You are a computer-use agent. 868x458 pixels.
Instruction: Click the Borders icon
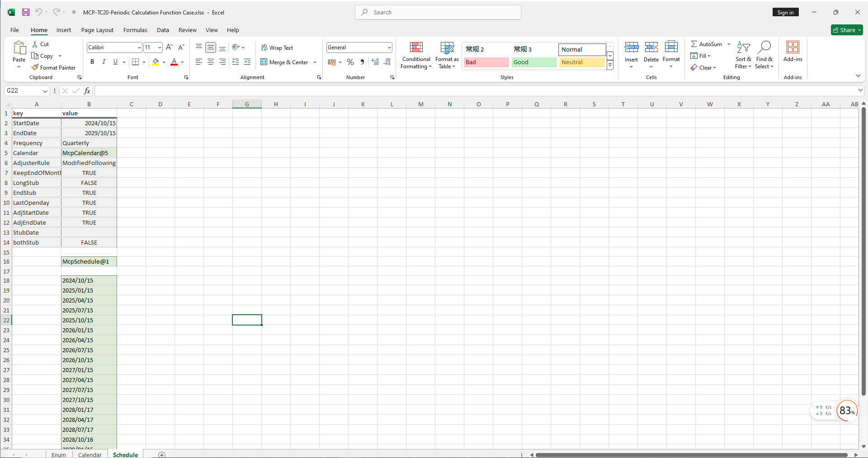pos(135,62)
